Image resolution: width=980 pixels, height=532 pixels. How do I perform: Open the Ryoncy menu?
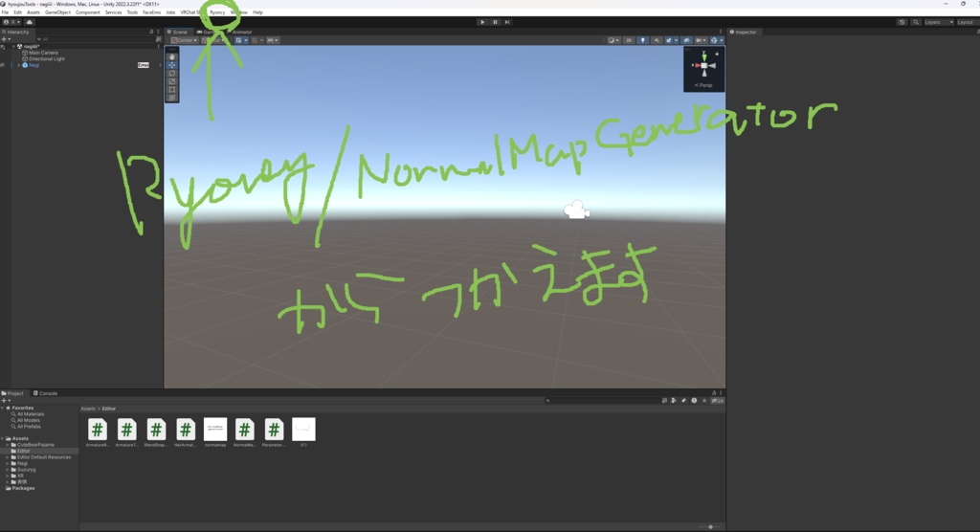[217, 12]
